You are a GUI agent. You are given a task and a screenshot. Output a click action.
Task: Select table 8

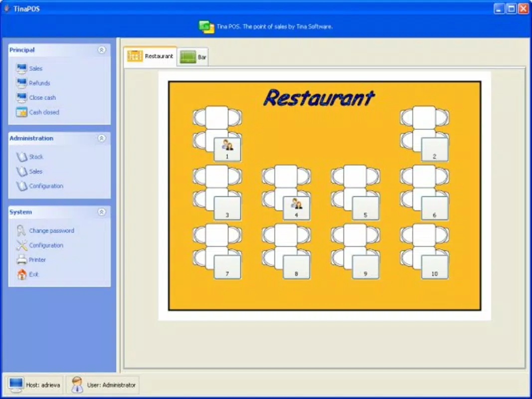pyautogui.click(x=297, y=267)
